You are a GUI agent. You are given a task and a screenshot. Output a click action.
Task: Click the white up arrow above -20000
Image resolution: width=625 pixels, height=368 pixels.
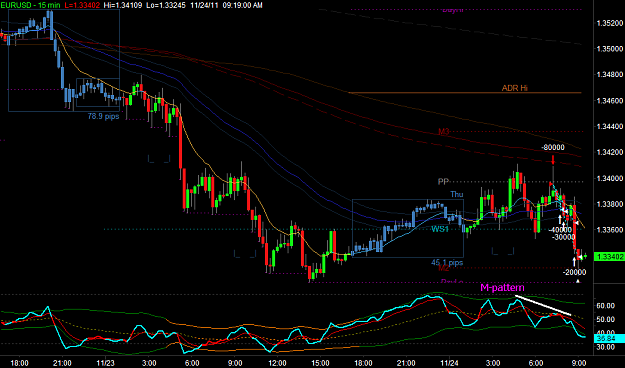pyautogui.click(x=574, y=262)
